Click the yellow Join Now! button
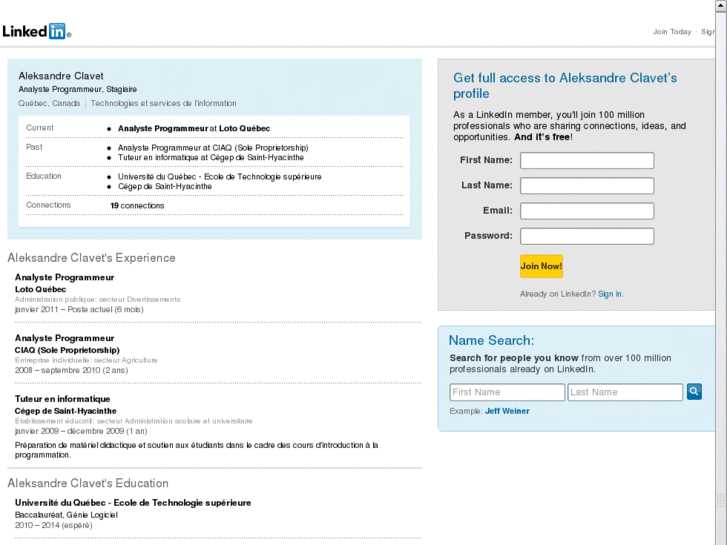 [541, 266]
